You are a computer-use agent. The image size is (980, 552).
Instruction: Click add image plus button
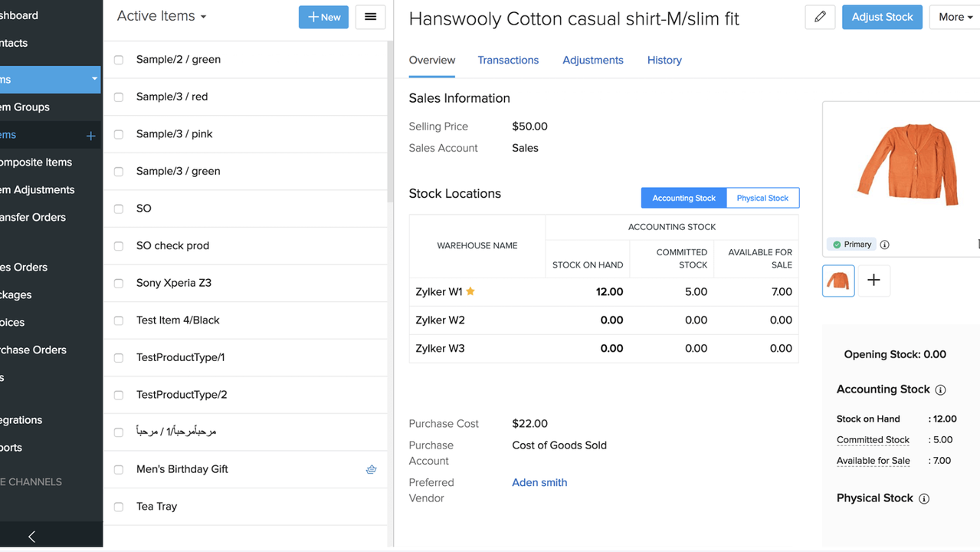point(873,281)
